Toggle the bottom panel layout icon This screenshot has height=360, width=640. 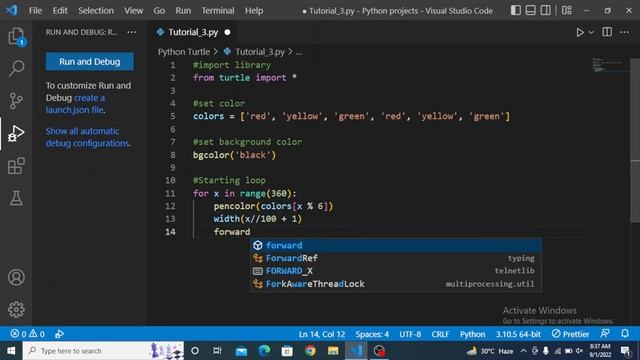pyautogui.click(x=530, y=10)
